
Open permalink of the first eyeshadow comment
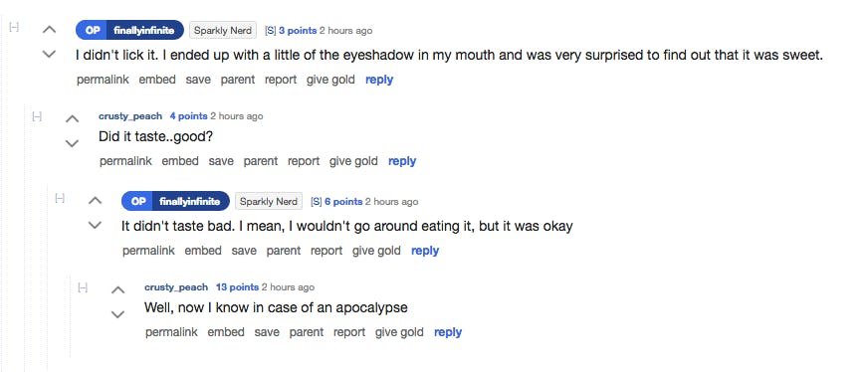pos(103,80)
